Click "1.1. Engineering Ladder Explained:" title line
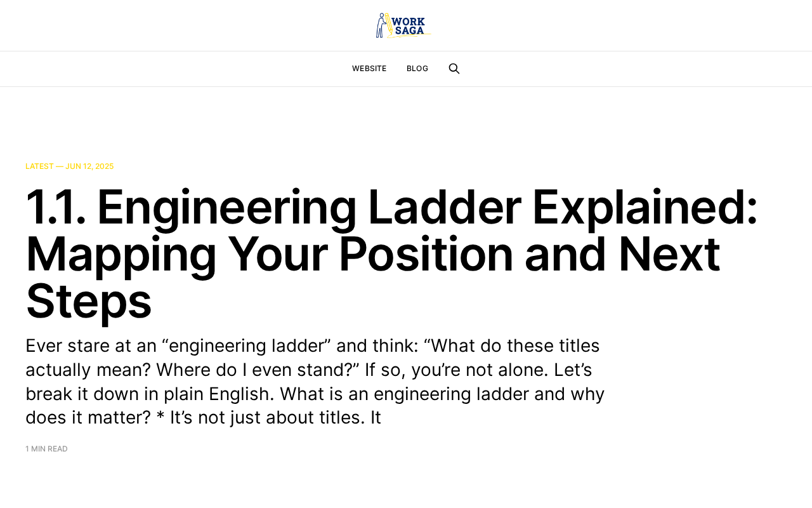The height and width of the screenshot is (508, 812). tap(392, 207)
